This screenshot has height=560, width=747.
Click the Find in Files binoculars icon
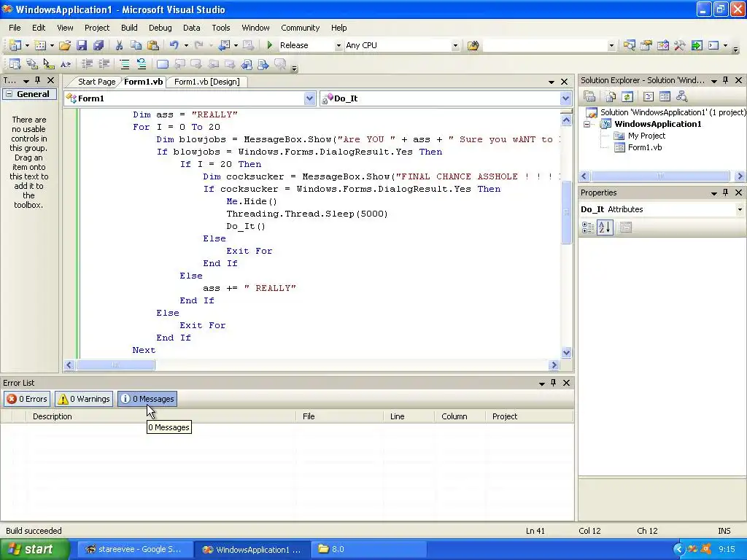click(473, 45)
